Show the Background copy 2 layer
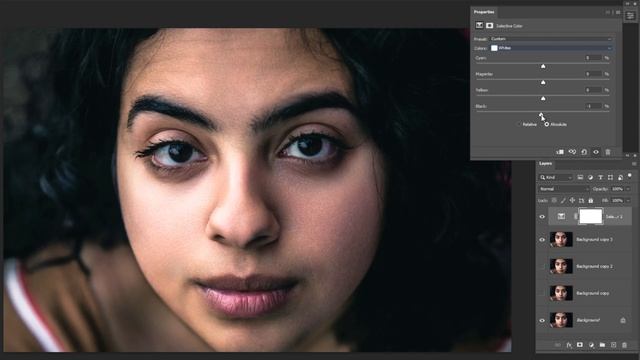Screen dimensions: 640x360 coord(542,266)
